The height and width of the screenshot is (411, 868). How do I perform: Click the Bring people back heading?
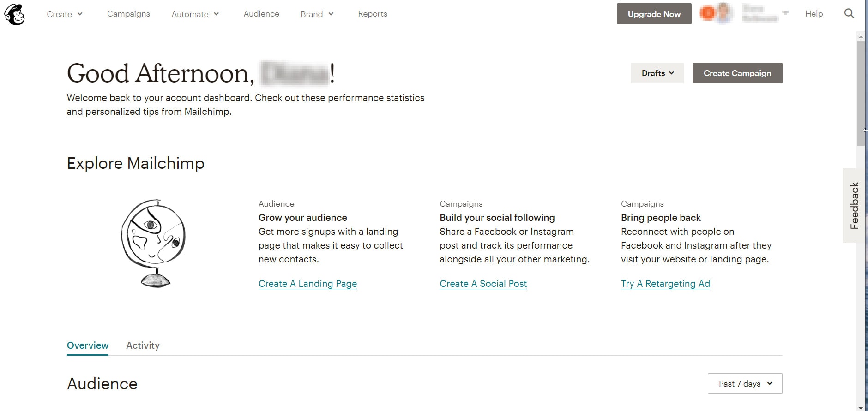click(661, 218)
